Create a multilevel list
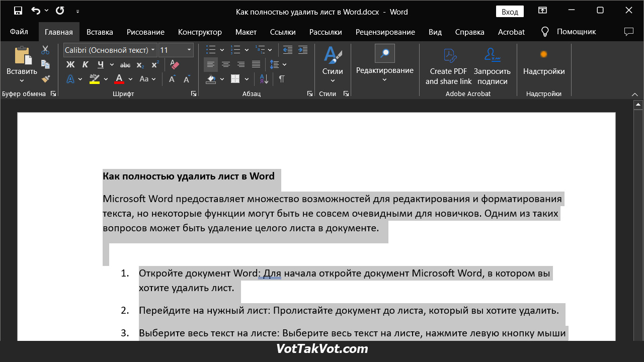Viewport: 644px width, 362px height. coord(260,50)
